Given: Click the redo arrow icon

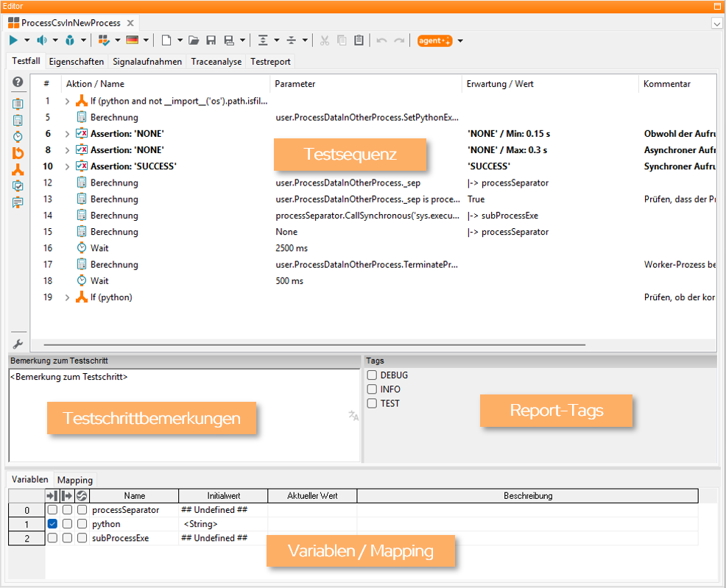Looking at the screenshot, I should pos(399,40).
